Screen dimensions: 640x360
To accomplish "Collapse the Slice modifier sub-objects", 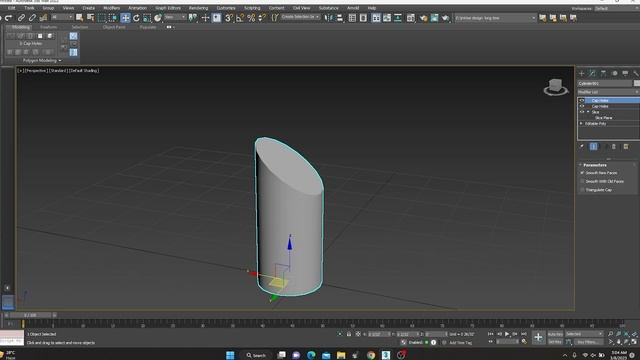I will click(588, 112).
